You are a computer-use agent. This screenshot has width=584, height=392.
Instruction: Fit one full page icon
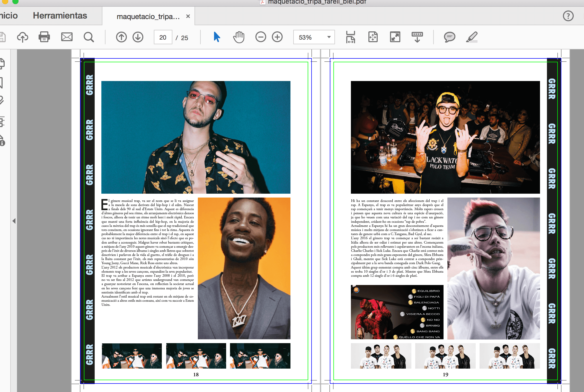373,37
